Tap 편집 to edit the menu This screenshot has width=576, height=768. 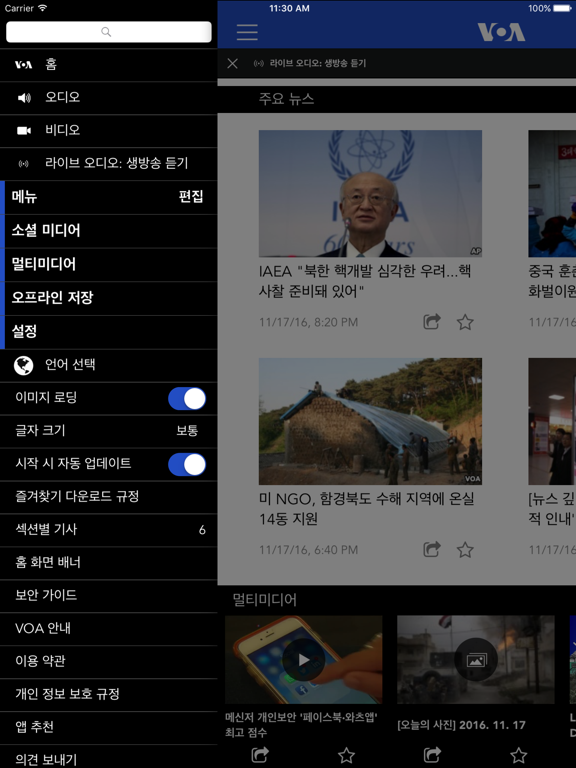(x=191, y=197)
